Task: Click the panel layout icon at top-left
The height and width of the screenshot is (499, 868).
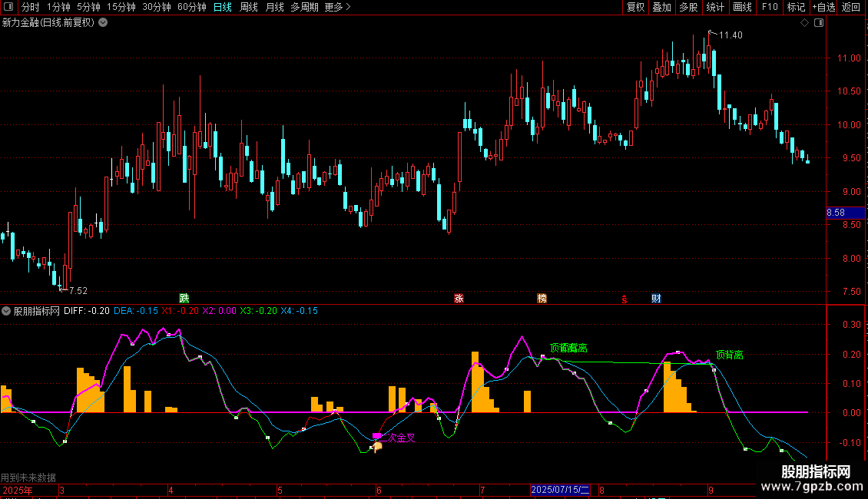Action: [8, 7]
